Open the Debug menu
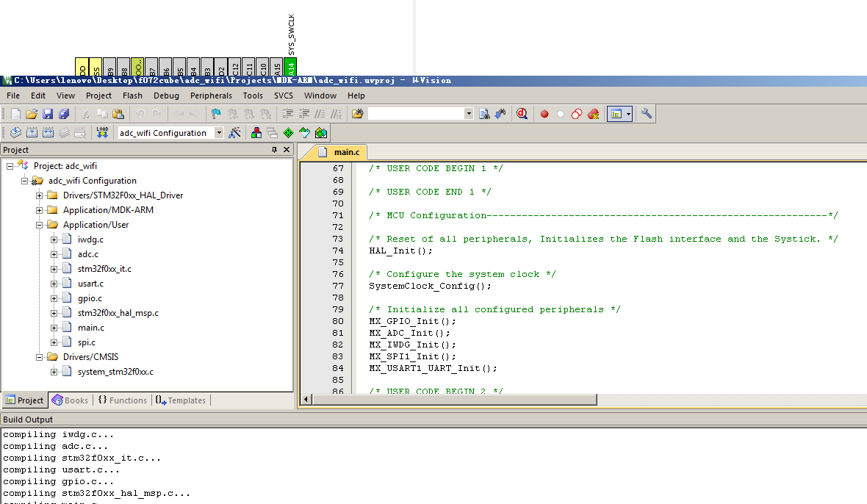Image resolution: width=867 pixels, height=504 pixels. point(166,96)
